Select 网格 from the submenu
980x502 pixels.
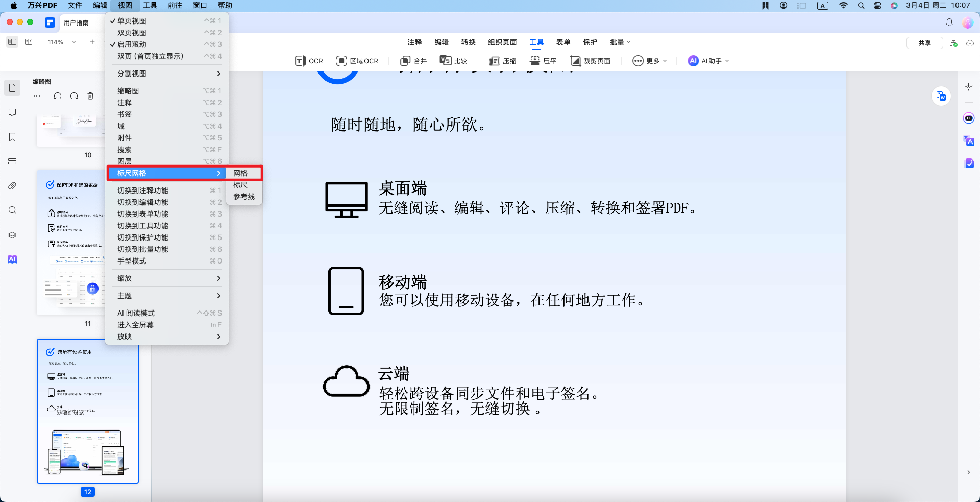point(240,173)
